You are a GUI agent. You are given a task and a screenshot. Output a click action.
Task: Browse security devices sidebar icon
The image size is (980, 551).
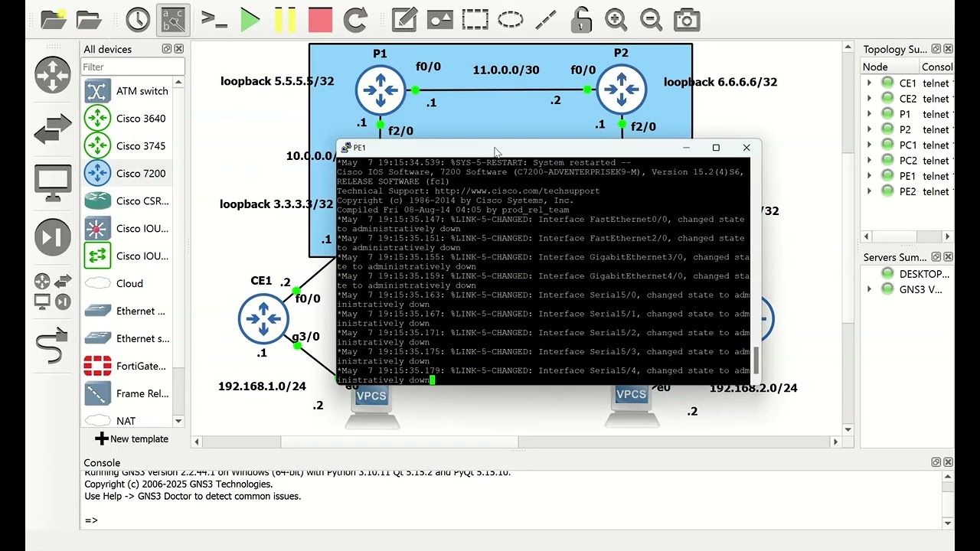(x=53, y=238)
